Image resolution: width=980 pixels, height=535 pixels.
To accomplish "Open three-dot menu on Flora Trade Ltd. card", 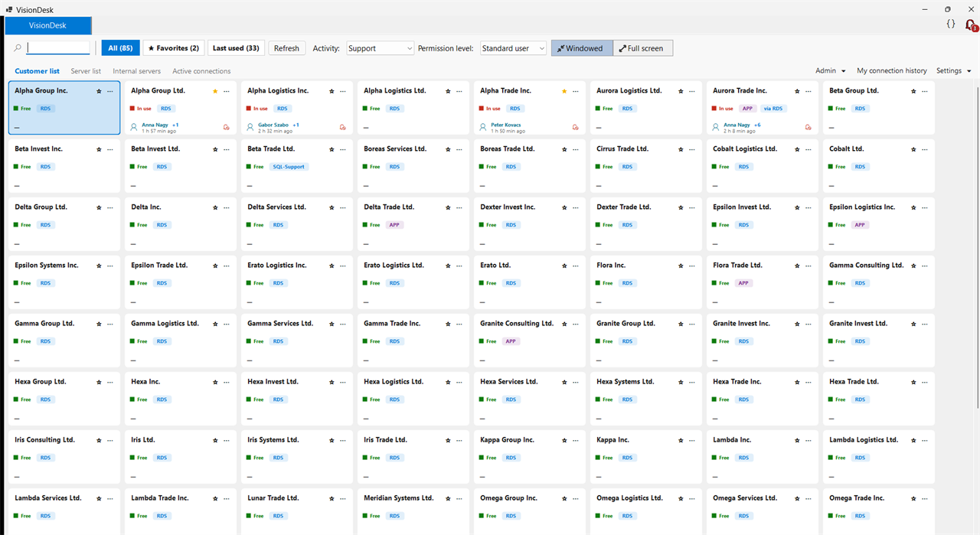I will pyautogui.click(x=808, y=266).
